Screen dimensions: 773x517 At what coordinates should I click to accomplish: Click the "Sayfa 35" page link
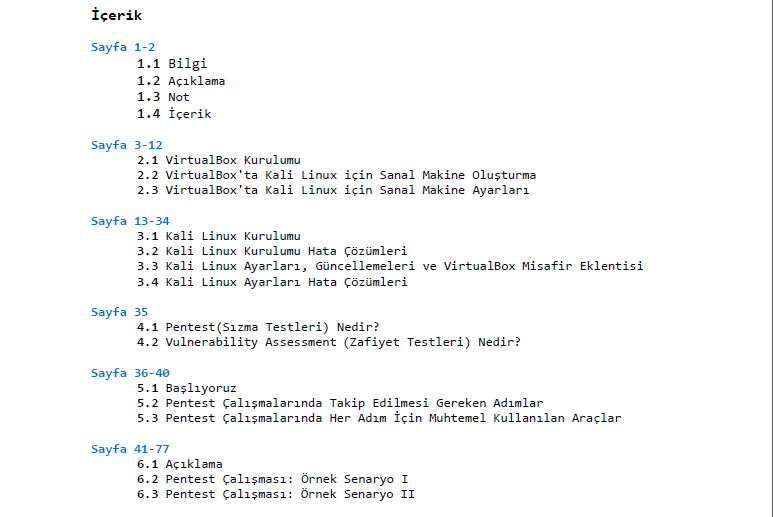coord(119,312)
